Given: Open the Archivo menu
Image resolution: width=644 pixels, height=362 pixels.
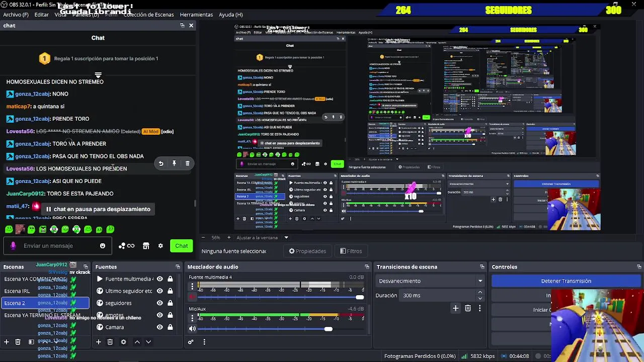Looking at the screenshot, I should 15,15.
